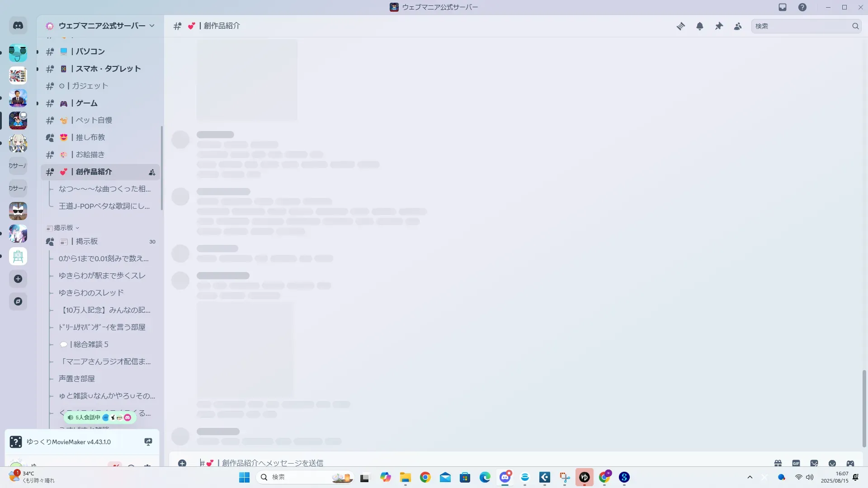This screenshot has width=868, height=488.
Task: Expand the パソコン channel threads arrow
Action: coord(38,52)
